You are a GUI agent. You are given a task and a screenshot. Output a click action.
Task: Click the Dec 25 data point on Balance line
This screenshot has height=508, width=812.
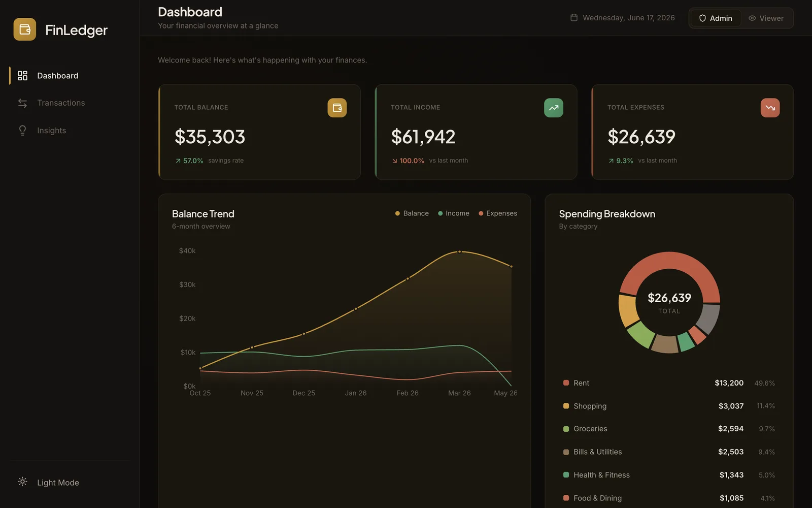click(304, 334)
